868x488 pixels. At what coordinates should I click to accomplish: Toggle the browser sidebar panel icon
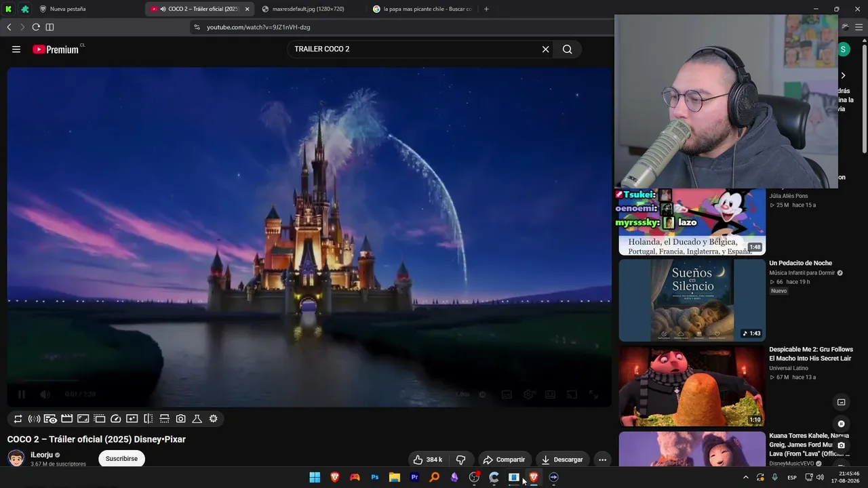point(50,27)
